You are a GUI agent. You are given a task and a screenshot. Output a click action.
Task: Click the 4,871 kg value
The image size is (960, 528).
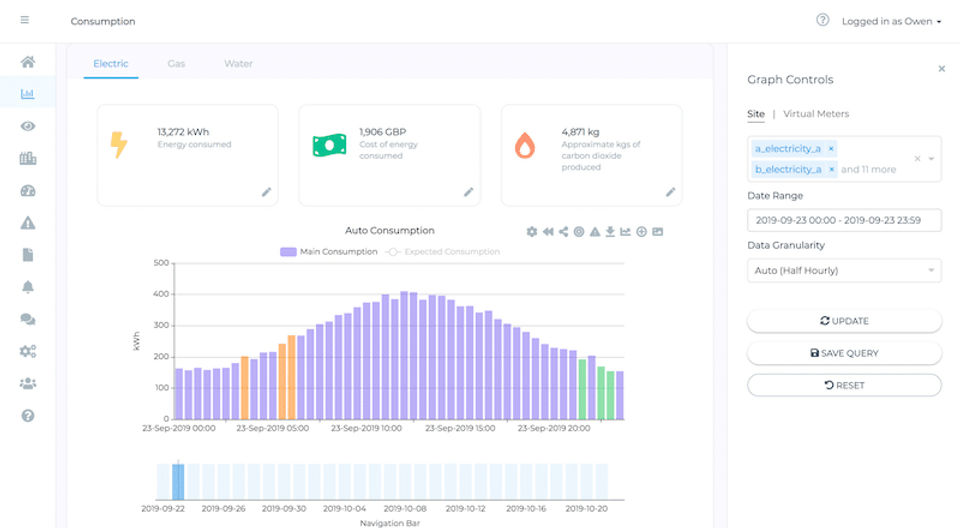580,132
